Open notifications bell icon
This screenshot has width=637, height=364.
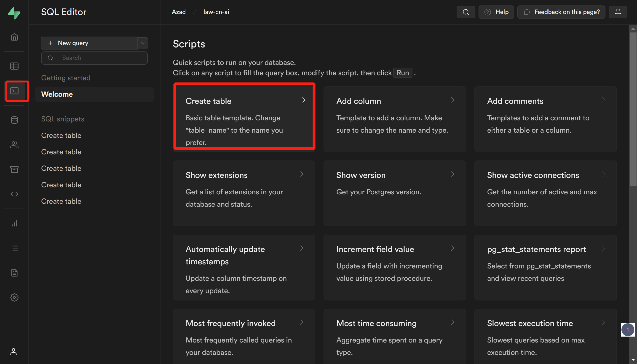pos(618,12)
